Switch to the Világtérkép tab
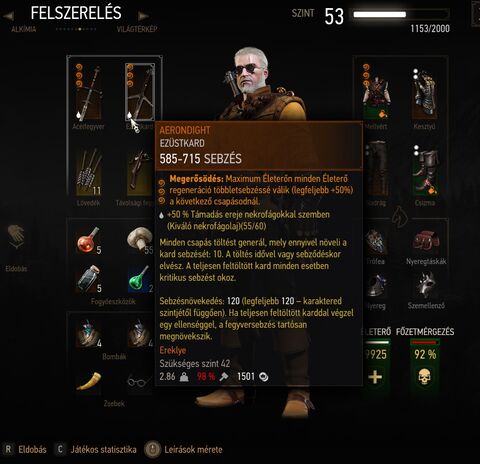480x464 pixels. tap(137, 29)
